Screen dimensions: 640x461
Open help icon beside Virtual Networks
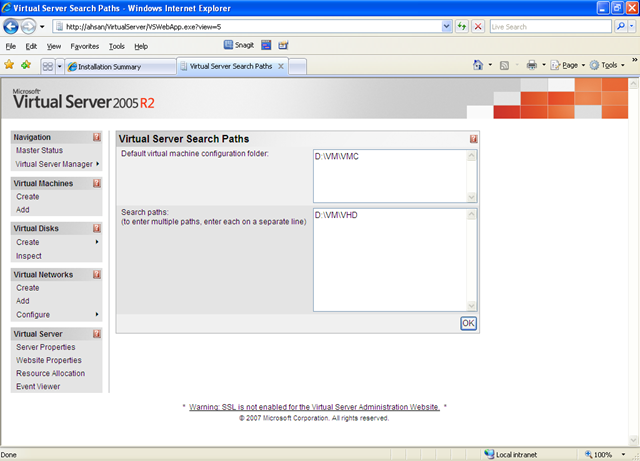tap(97, 274)
